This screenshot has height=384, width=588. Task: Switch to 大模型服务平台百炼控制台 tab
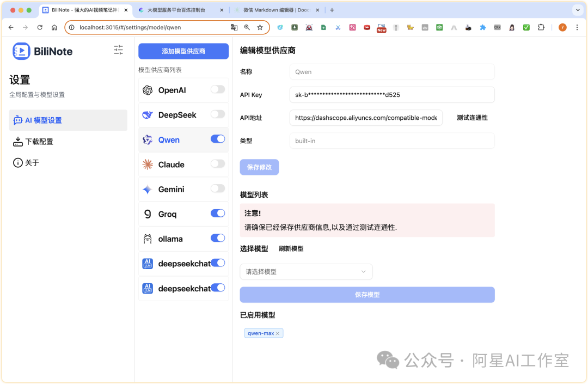176,10
